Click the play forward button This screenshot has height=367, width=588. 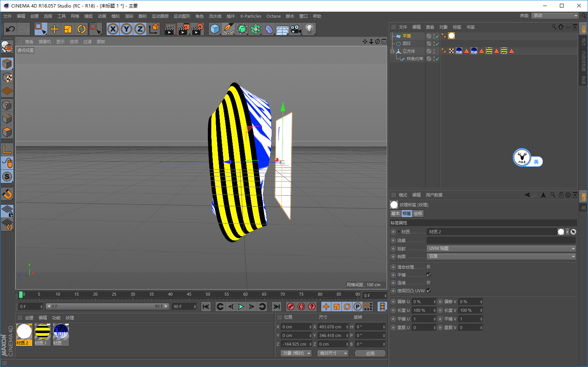pyautogui.click(x=241, y=307)
